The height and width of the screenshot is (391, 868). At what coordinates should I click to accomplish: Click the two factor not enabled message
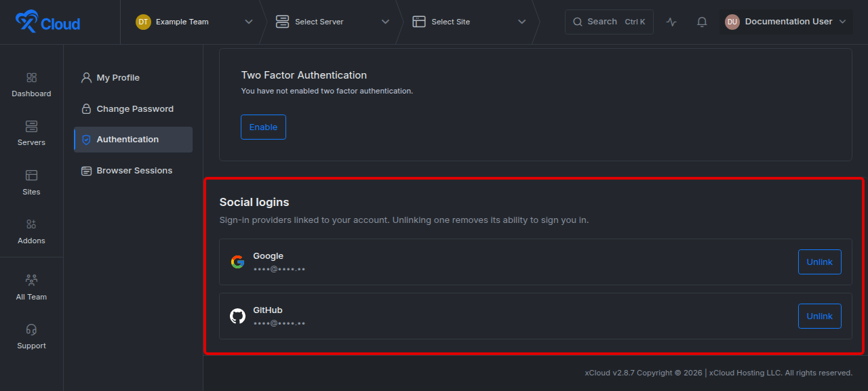coord(327,91)
